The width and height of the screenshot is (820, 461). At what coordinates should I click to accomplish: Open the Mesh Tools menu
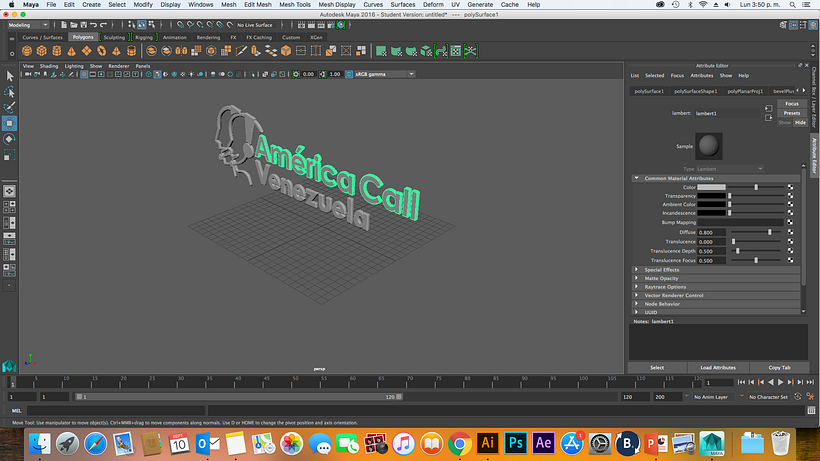point(294,4)
